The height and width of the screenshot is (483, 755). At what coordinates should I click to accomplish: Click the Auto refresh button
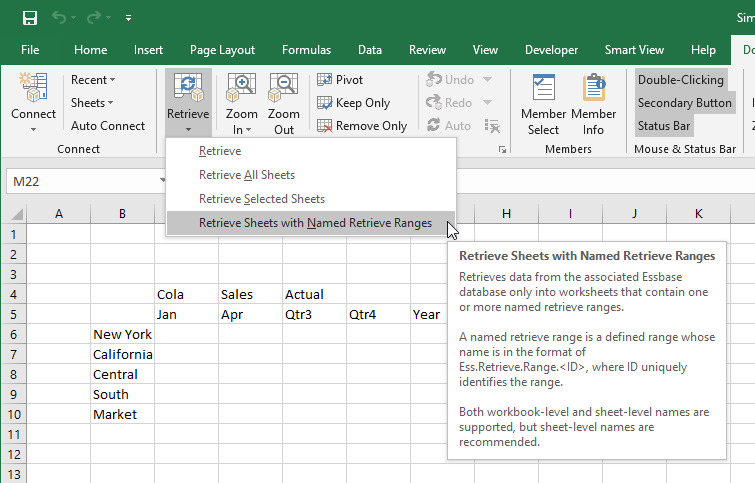[x=449, y=126]
